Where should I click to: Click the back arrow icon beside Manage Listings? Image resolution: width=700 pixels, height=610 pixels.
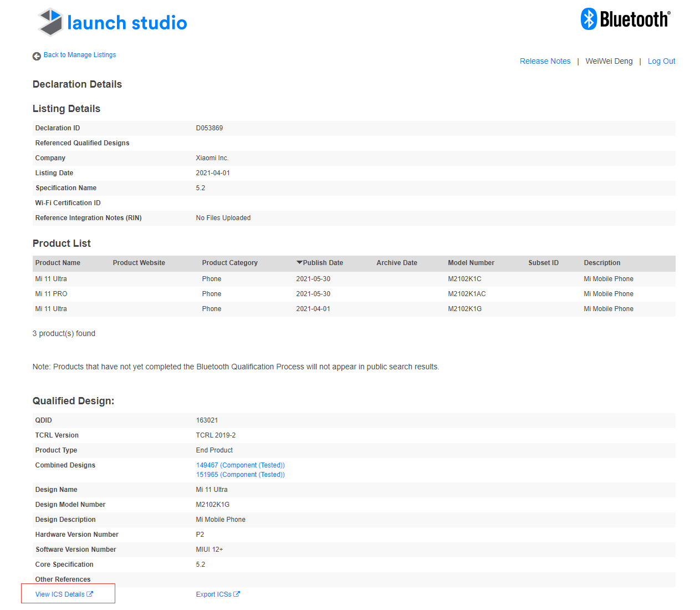tap(37, 56)
